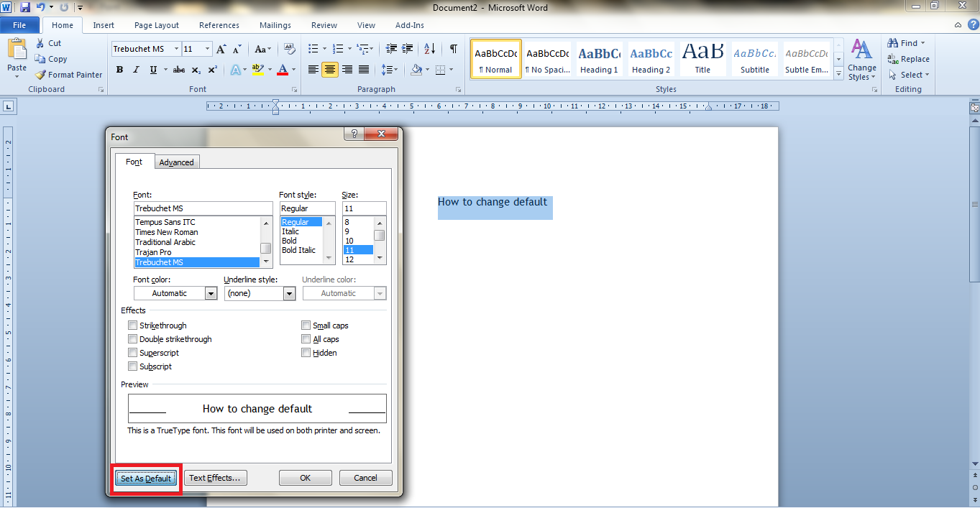Click the Shading paint bucket button

coord(416,70)
